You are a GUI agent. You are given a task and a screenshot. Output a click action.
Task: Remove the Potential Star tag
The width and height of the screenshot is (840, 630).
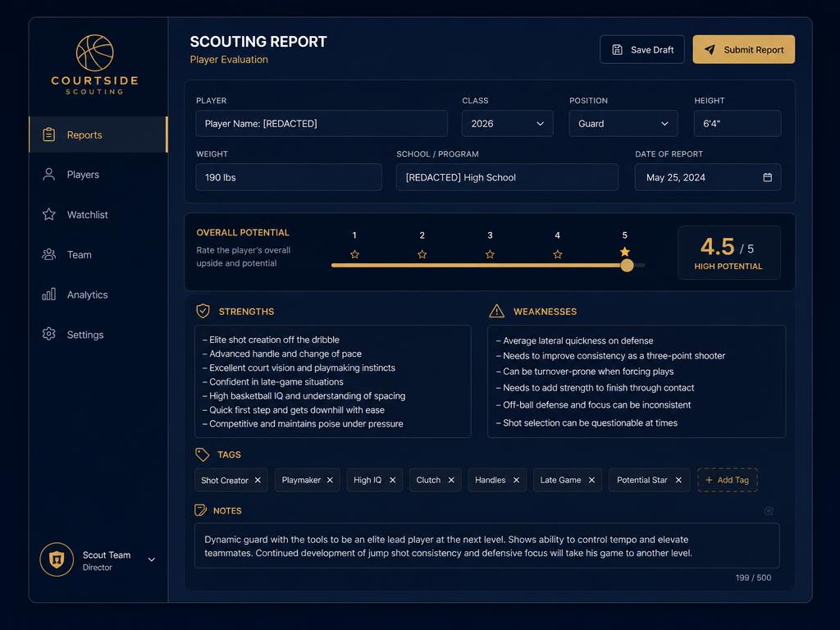[x=678, y=480]
